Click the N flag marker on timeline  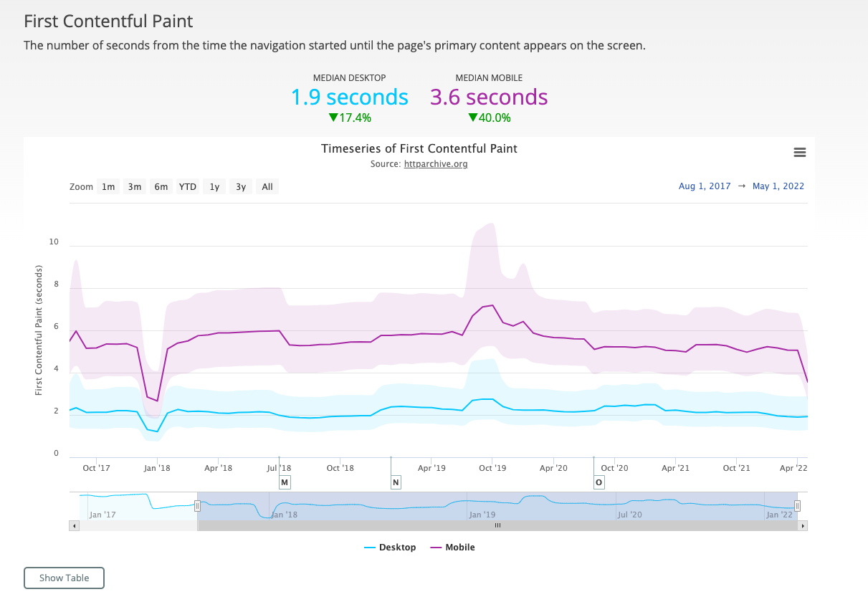coord(396,482)
